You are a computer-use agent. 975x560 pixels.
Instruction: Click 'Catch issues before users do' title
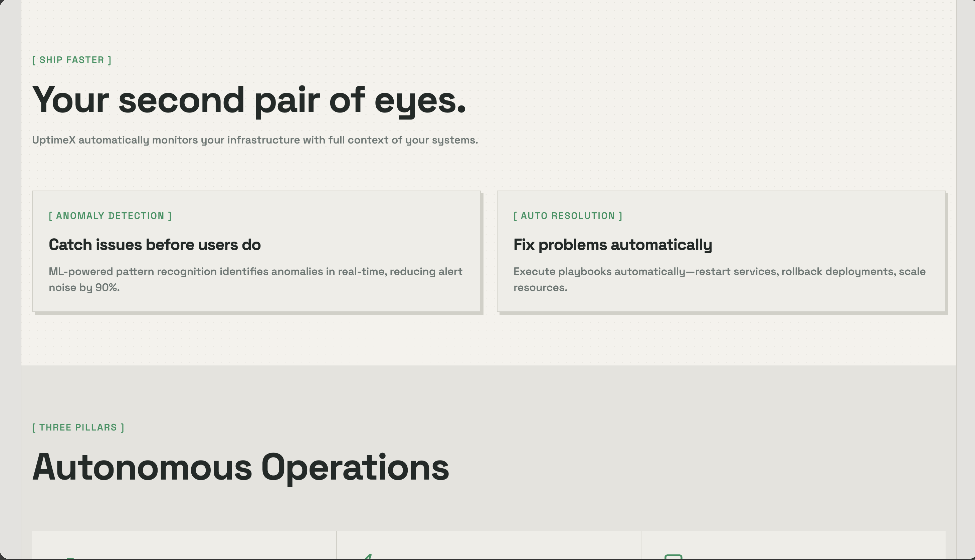point(155,245)
